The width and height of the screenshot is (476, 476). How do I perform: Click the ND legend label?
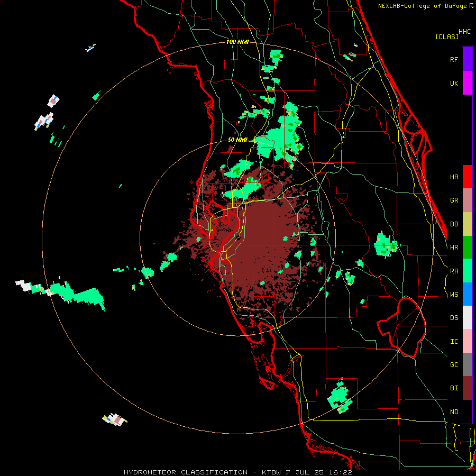point(454,412)
